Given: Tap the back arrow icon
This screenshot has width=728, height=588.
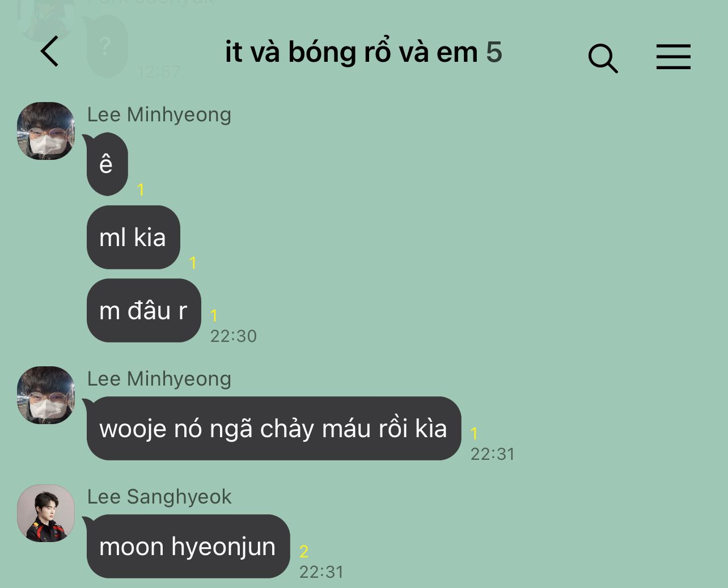Looking at the screenshot, I should coord(49,51).
